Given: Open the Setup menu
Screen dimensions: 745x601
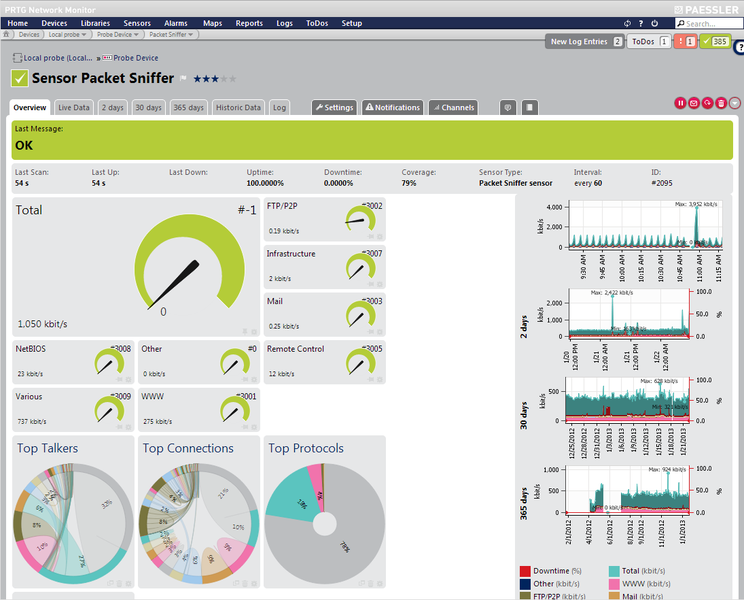Looking at the screenshot, I should (352, 23).
